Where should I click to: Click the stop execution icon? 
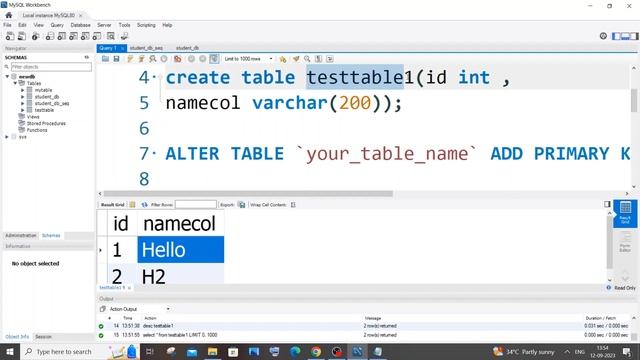(x=164, y=59)
